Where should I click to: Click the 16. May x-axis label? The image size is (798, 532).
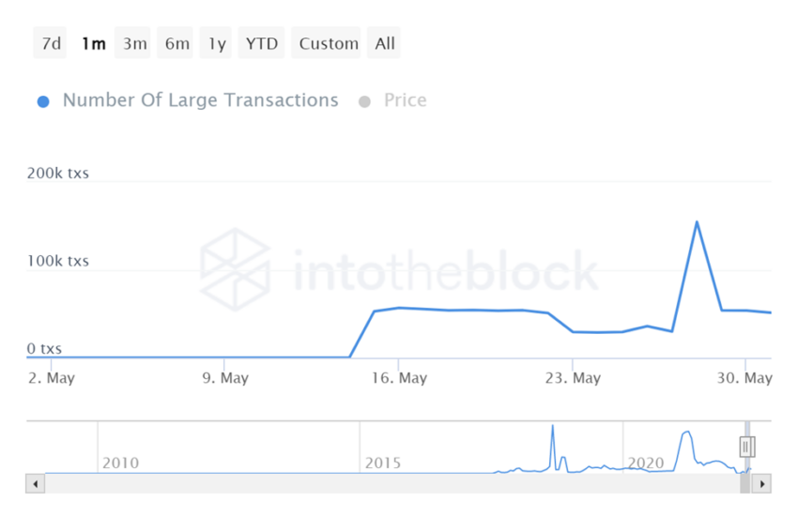[x=399, y=378]
